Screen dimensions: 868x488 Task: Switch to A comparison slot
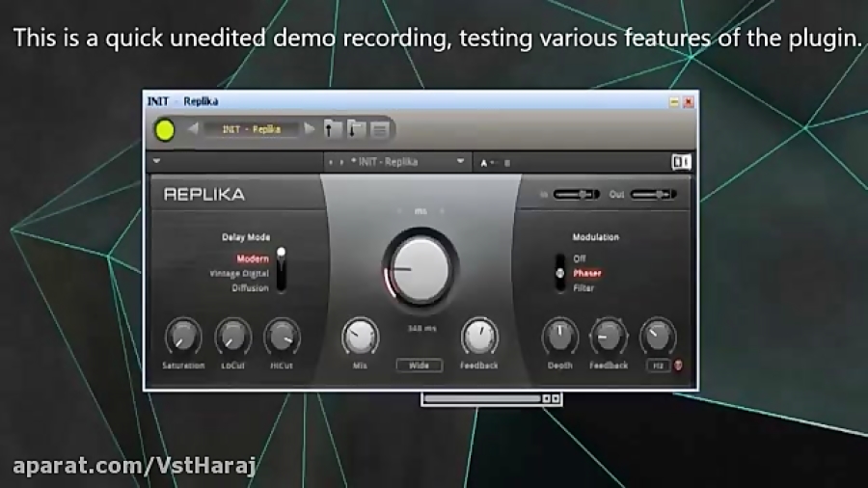484,163
